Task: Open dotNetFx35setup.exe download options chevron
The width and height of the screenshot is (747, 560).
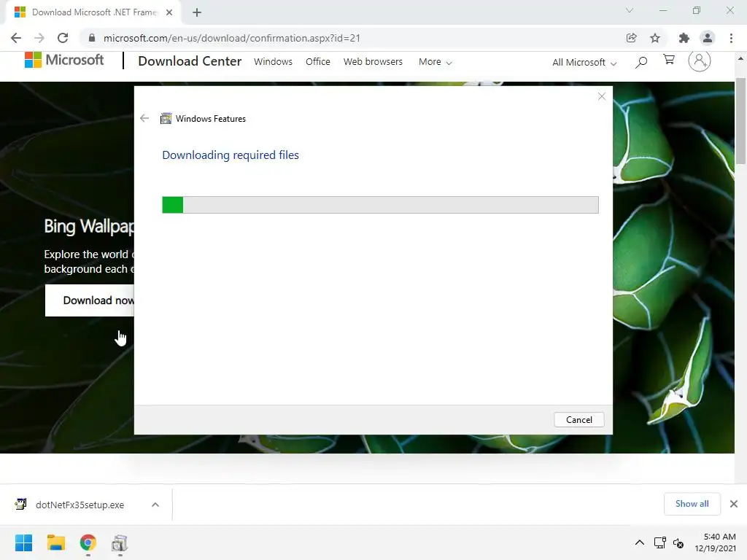Action: click(x=155, y=505)
